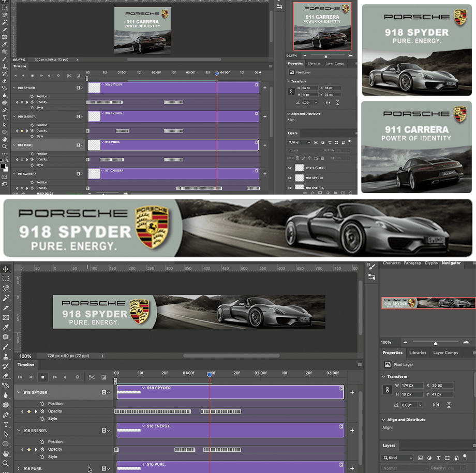Open timeline settings gear in wide banner window
The image size is (476, 473).
(78, 377)
